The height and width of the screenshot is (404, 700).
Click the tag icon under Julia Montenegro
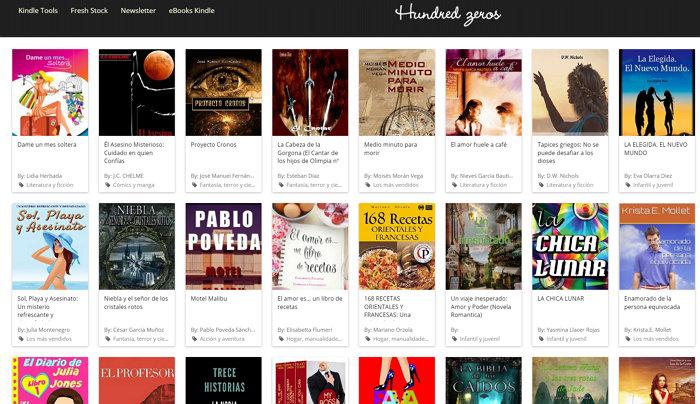(x=21, y=339)
